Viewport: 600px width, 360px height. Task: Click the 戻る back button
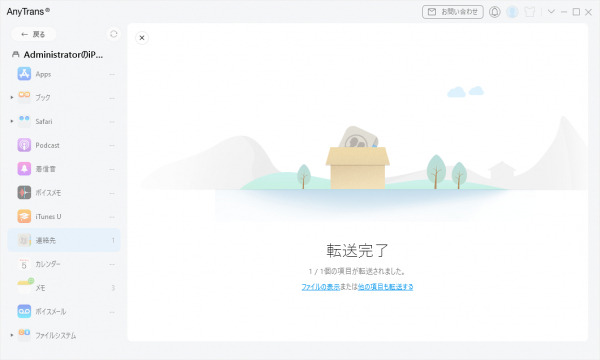tap(33, 34)
